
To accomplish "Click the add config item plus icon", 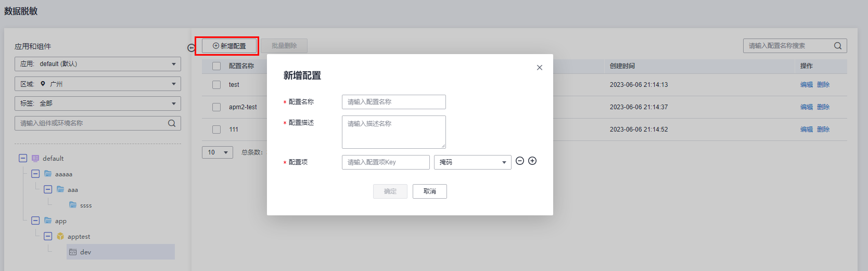I will [532, 161].
